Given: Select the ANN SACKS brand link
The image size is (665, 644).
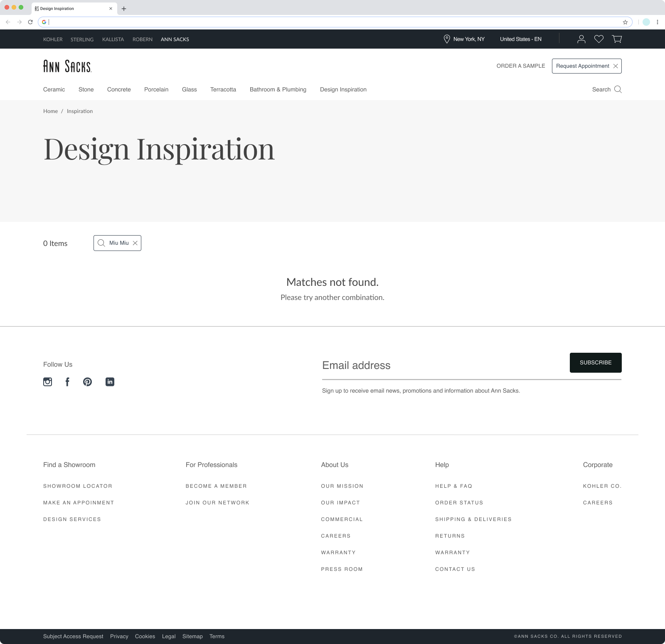Looking at the screenshot, I should click(175, 39).
